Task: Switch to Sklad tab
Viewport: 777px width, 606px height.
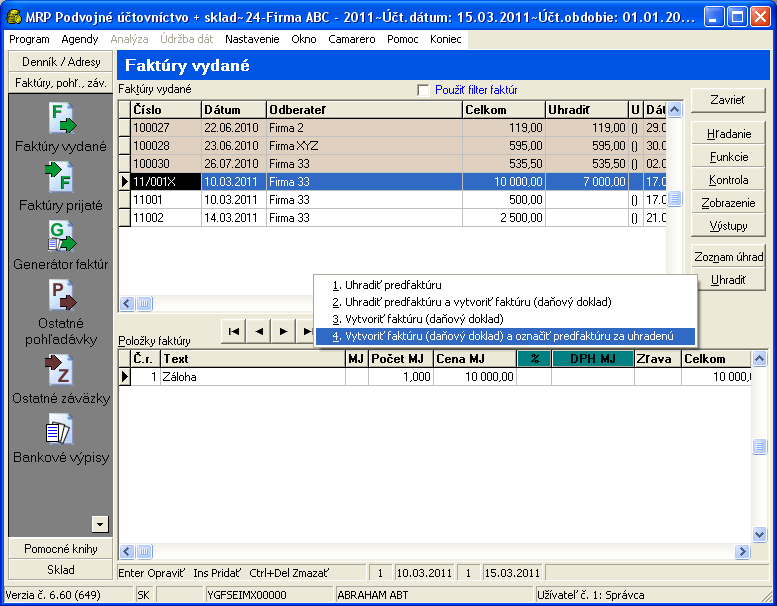Action: coord(61,570)
